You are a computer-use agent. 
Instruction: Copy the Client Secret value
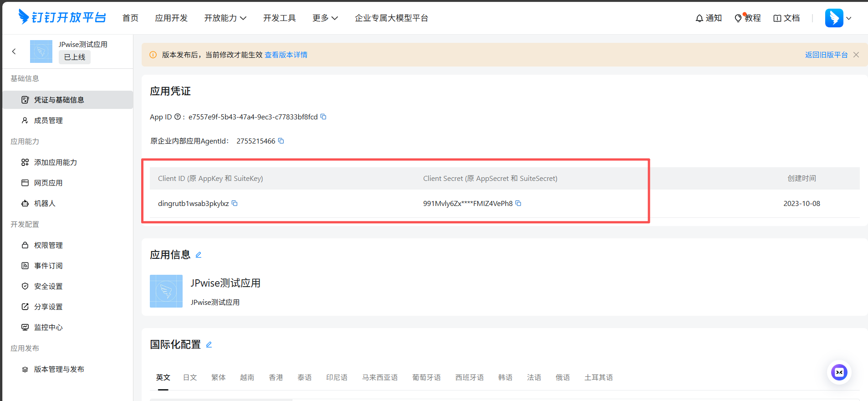coord(518,203)
